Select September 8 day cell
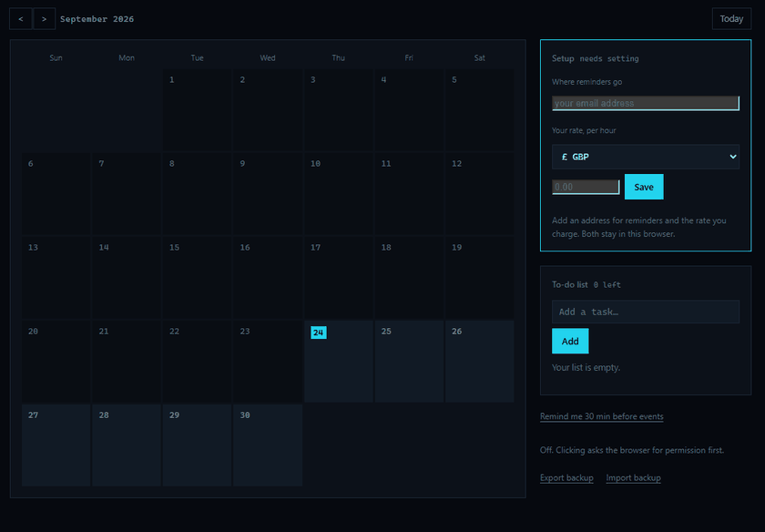 (x=197, y=194)
